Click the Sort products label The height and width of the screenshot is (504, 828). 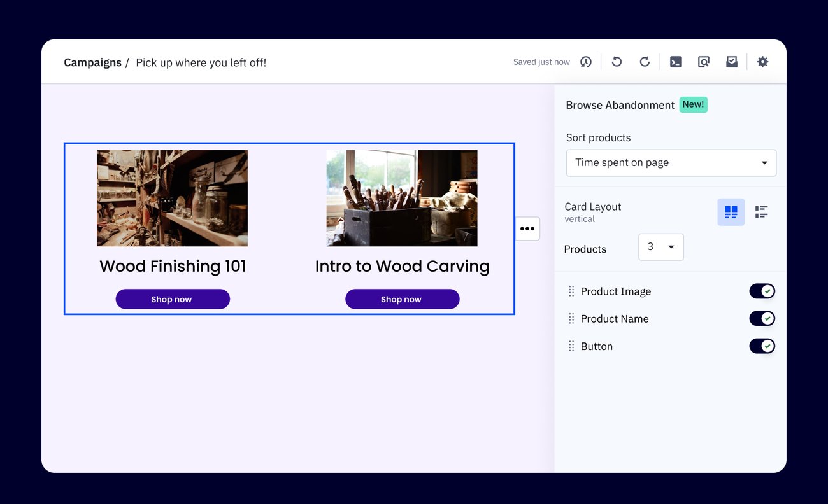[x=598, y=138]
